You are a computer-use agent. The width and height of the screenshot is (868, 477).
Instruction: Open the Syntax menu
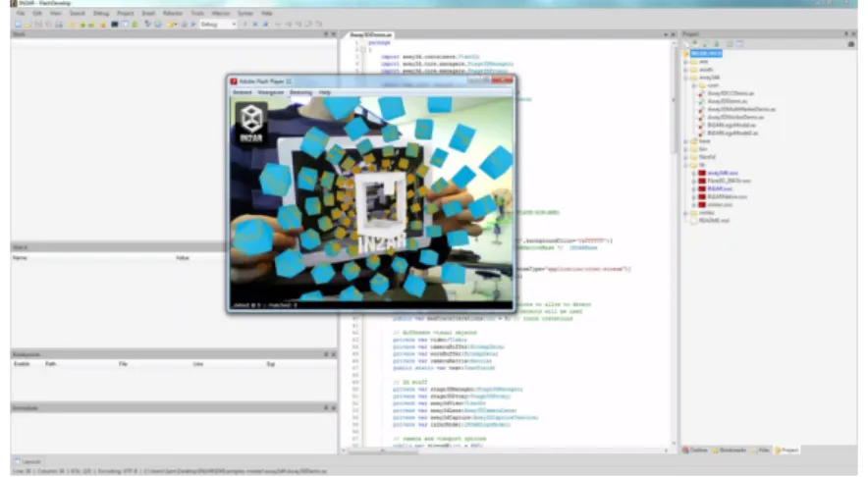(x=244, y=13)
